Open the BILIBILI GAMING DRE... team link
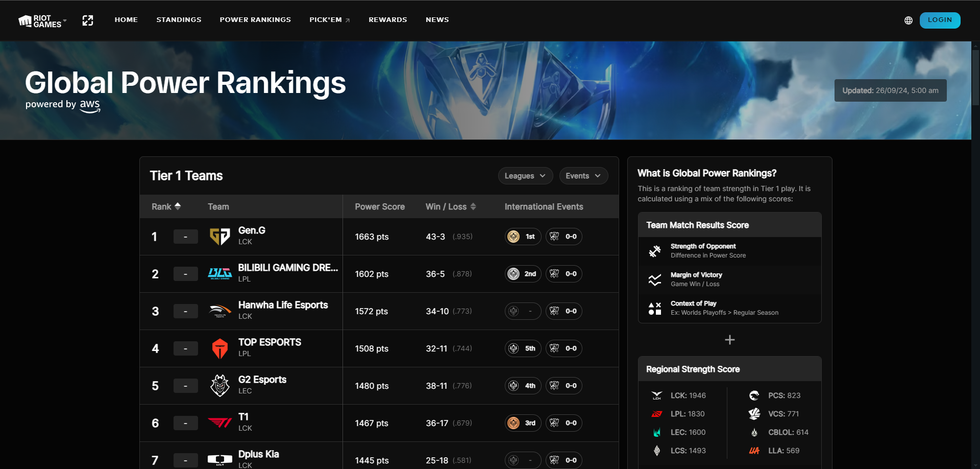The width and height of the screenshot is (980, 469). coord(288,268)
